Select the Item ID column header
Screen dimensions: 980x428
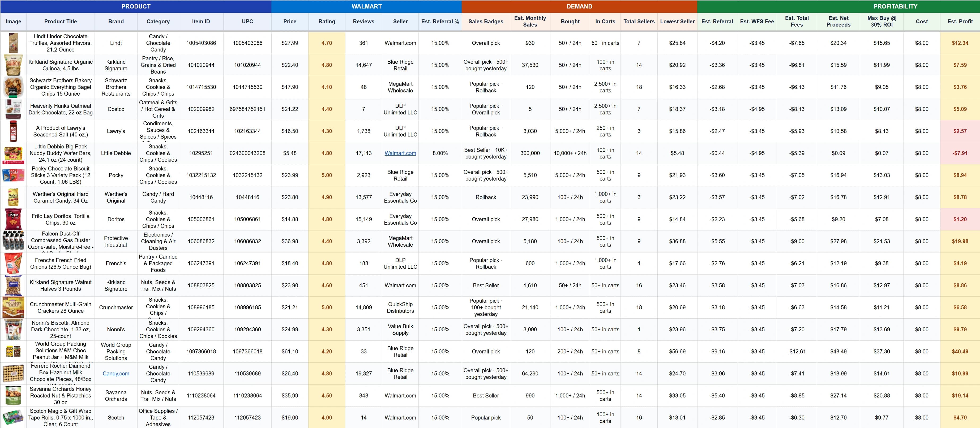201,21
